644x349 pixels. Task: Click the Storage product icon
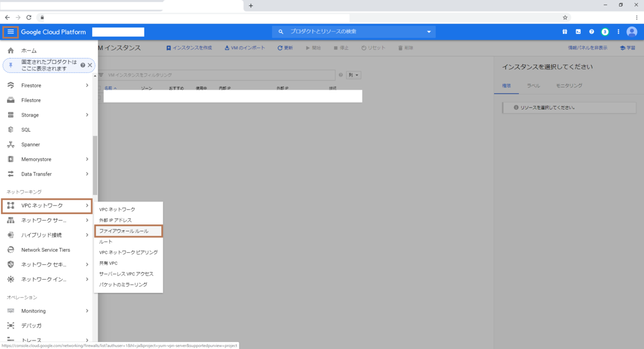click(11, 115)
